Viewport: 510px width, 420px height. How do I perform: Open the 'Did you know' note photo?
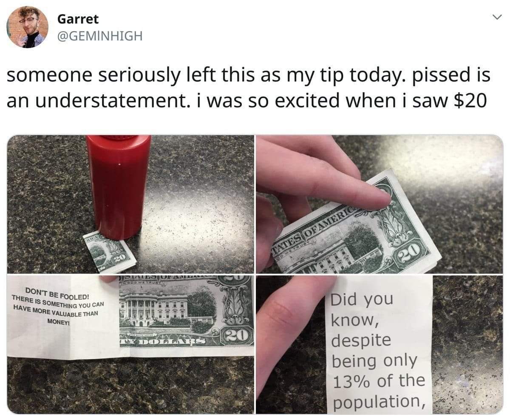click(x=380, y=344)
